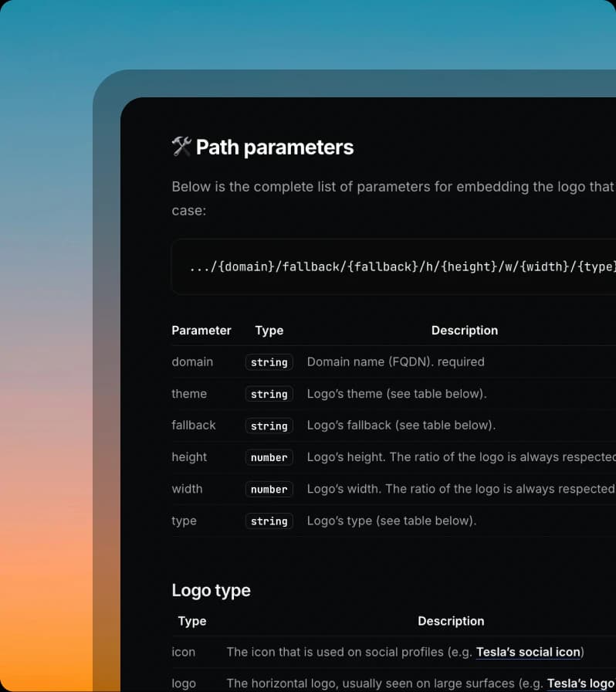Select the theme parameter cell
The image size is (616, 692).
(189, 394)
